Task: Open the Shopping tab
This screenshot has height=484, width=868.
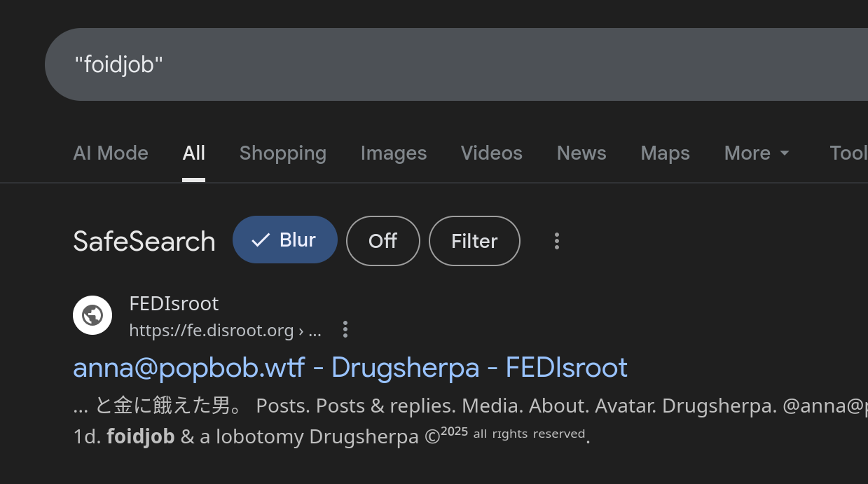Action: [x=283, y=153]
